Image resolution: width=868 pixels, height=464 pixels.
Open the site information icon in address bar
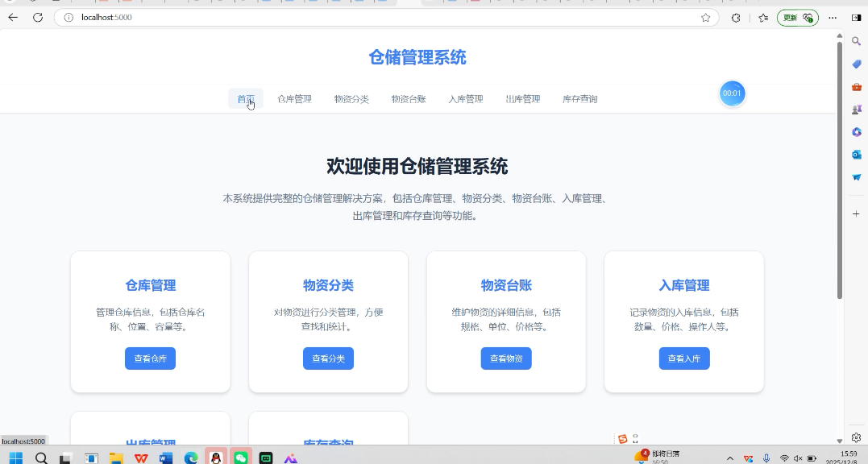click(69, 18)
